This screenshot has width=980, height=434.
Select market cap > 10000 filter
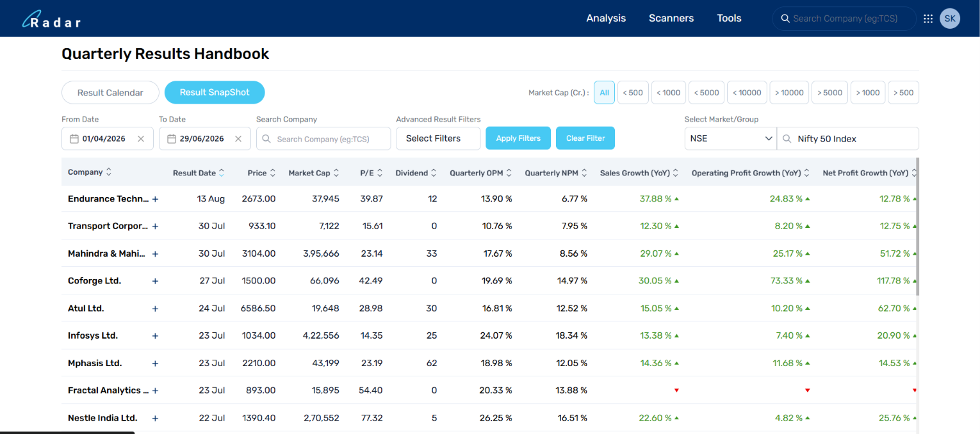789,93
